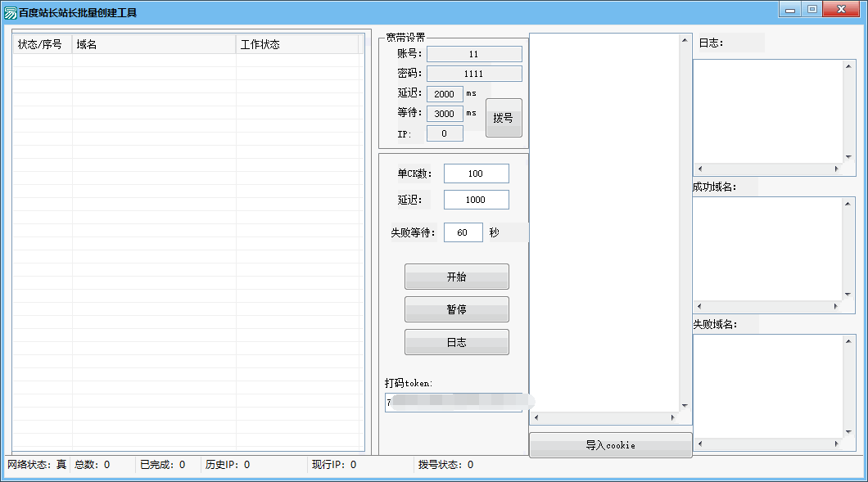Click the cookie list scroll up arrow

tap(685, 40)
